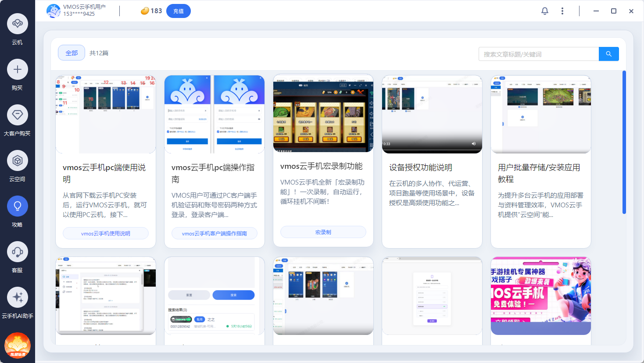The width and height of the screenshot is (644, 363).
Task: Click the 宏录制 tag button
Action: tap(323, 232)
